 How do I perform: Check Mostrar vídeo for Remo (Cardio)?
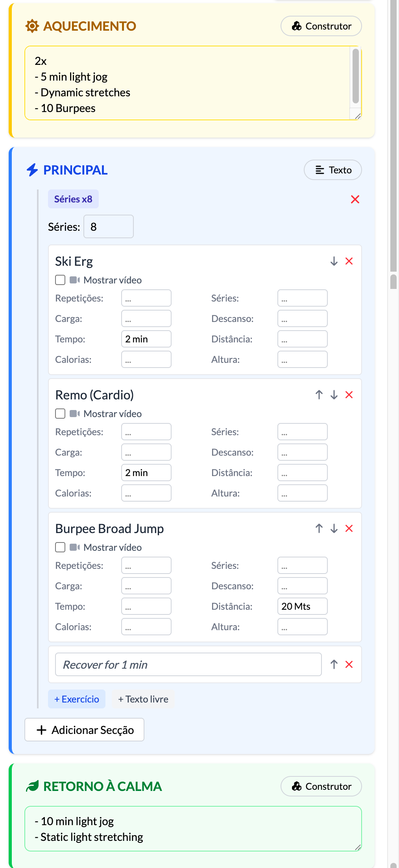click(x=60, y=414)
